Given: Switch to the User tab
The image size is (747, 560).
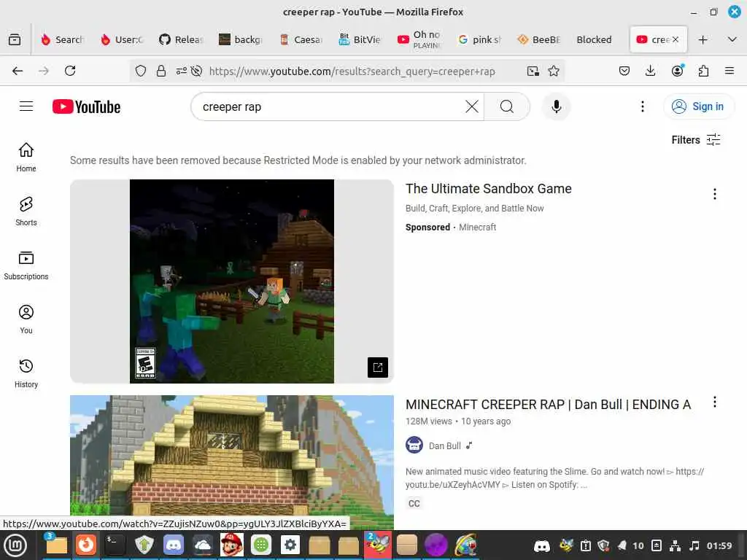Looking at the screenshot, I should coord(122,39).
